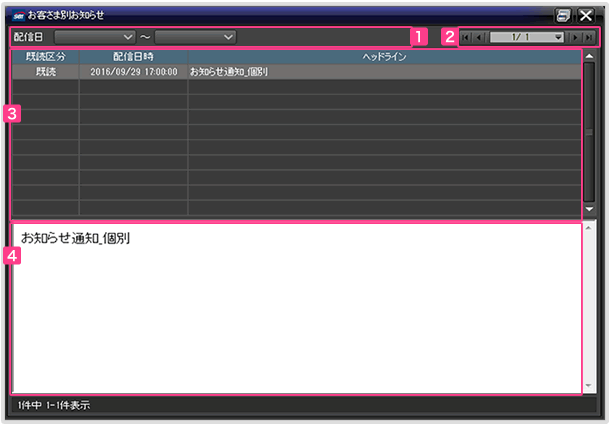Click the notice list scroll down arrow
Image resolution: width=610 pixels, height=426 pixels.
(589, 209)
